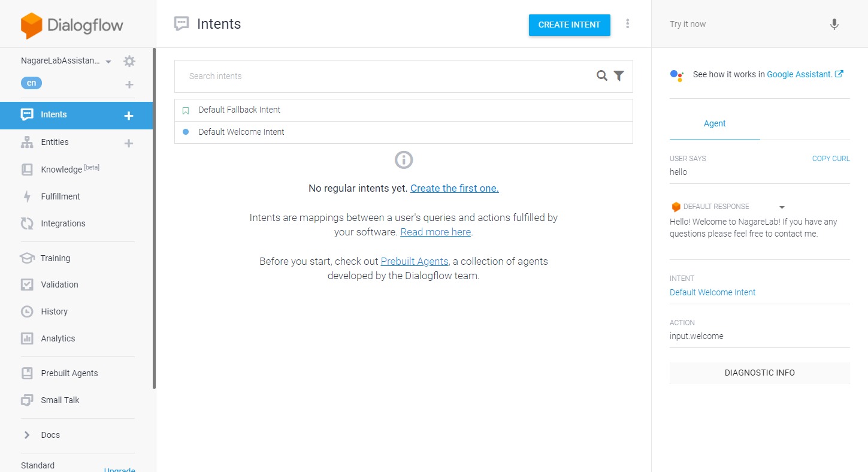Expand the Docs chevron
The image size is (868, 472).
click(27, 435)
